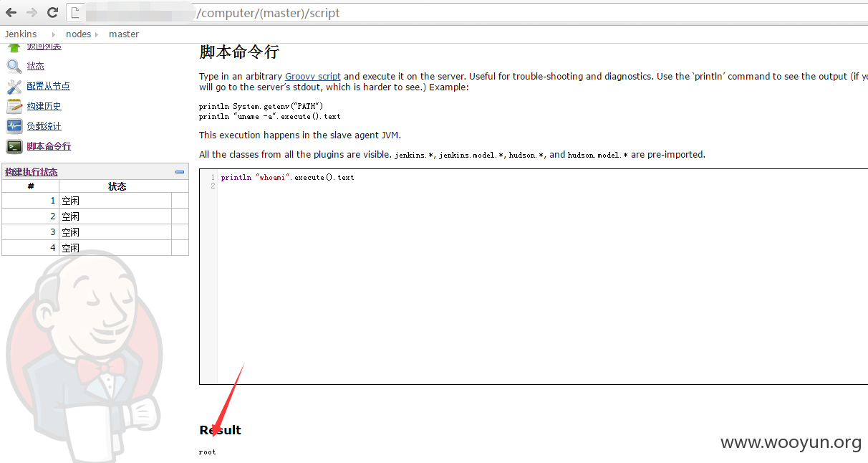Open the nodes breadcrumb link
Screen dimensions: 868x463
tap(79, 34)
